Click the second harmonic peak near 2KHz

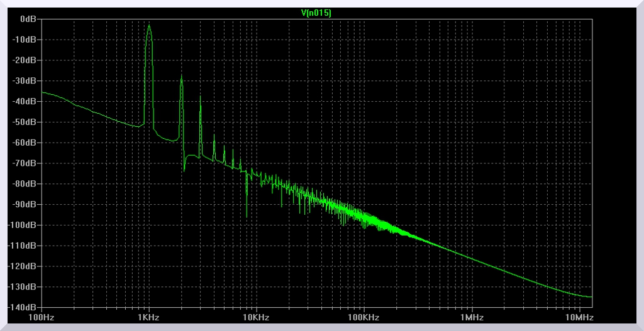(181, 77)
